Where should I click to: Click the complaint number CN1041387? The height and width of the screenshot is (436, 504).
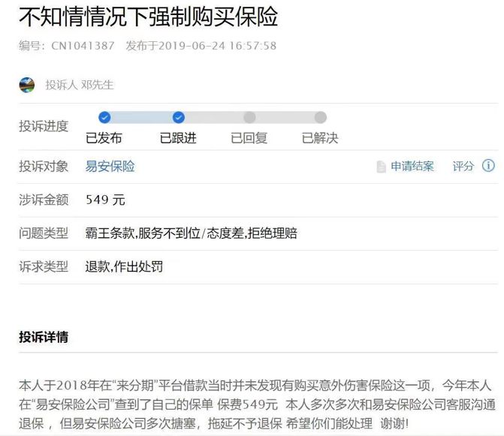83,46
